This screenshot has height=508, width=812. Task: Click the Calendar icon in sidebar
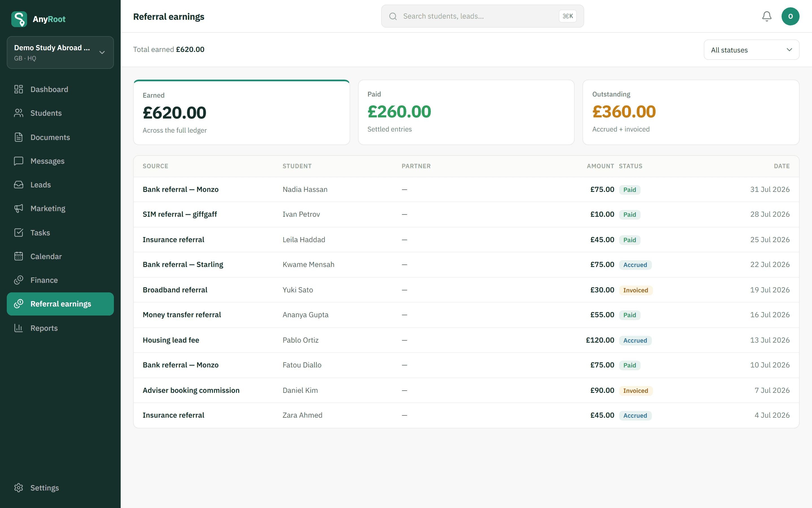18,256
